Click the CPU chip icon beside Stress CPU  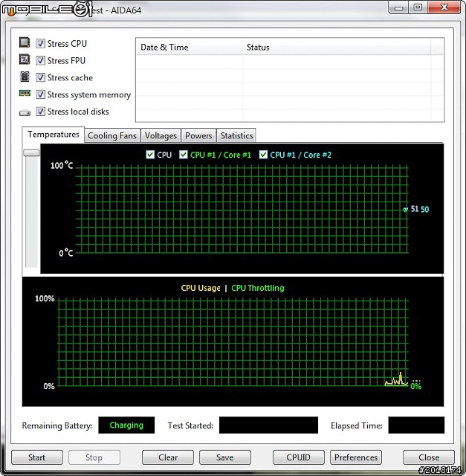point(25,42)
